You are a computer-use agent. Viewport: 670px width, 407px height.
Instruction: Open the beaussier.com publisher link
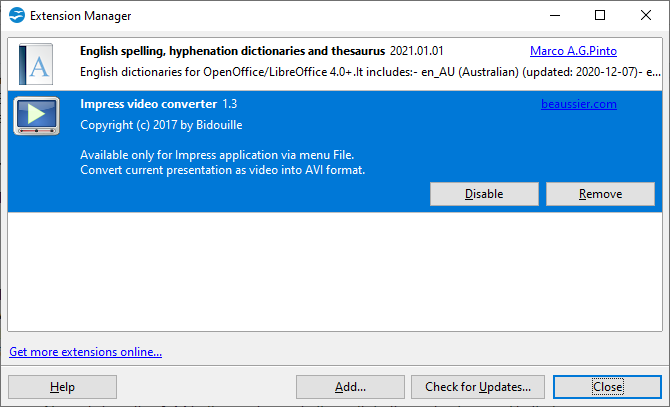click(578, 104)
